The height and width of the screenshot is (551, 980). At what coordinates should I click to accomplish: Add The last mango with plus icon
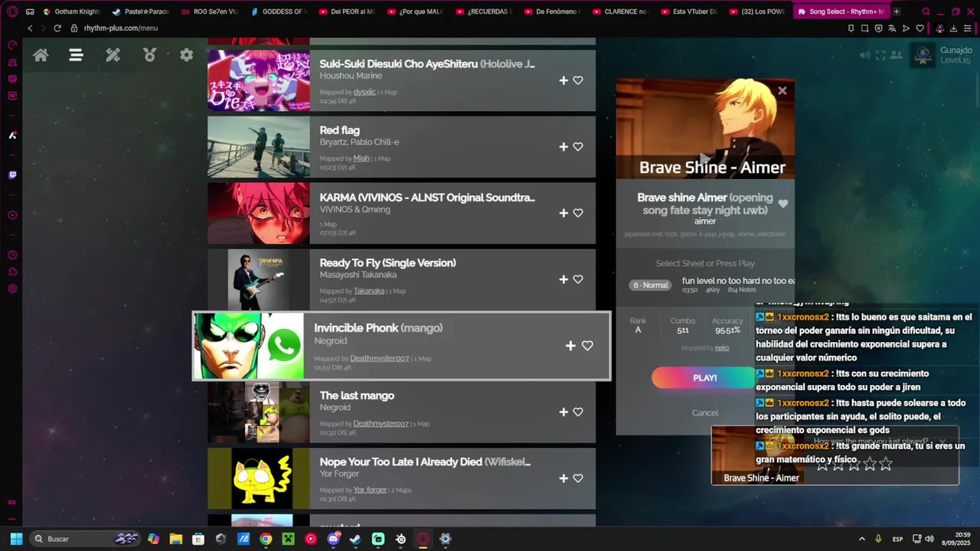click(563, 412)
